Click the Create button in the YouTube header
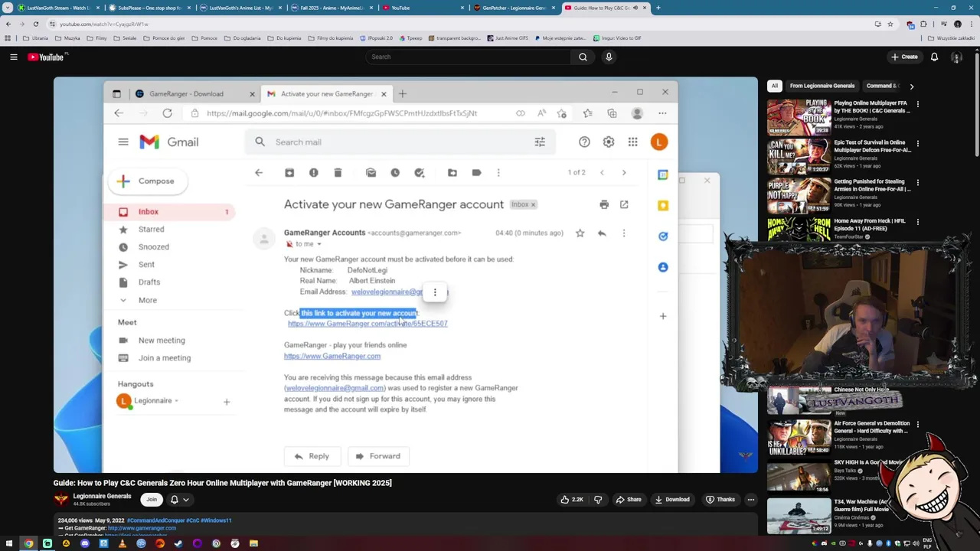 904,57
